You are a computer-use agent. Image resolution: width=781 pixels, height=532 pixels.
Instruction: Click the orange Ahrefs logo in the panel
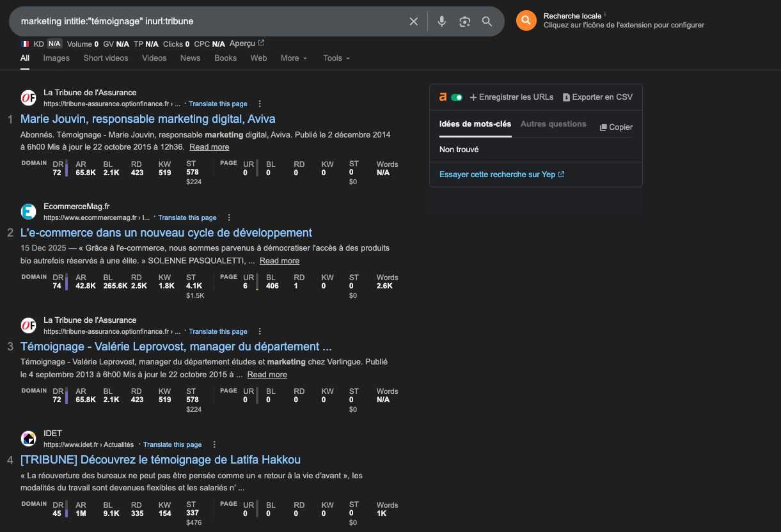[443, 97]
